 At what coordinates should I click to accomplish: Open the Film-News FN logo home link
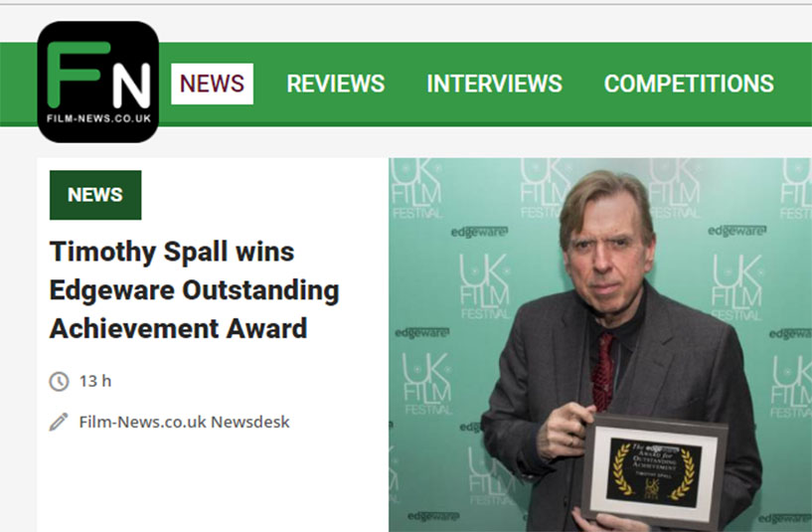97,82
